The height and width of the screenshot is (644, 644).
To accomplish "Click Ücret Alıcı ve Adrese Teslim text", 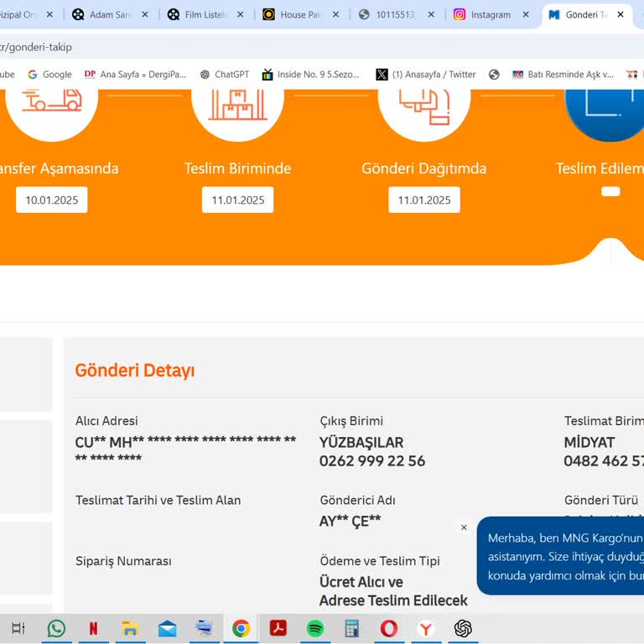I will (393, 591).
